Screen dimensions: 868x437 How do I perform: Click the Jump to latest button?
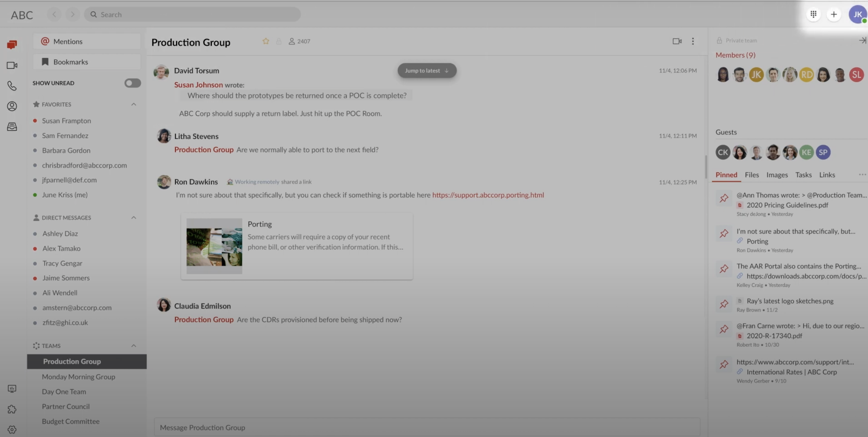click(x=427, y=70)
